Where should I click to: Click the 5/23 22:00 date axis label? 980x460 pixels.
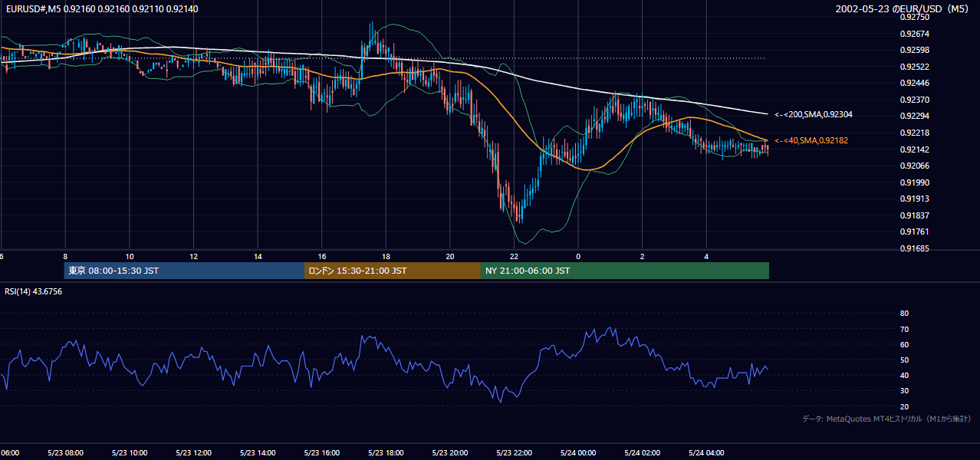[x=514, y=452]
